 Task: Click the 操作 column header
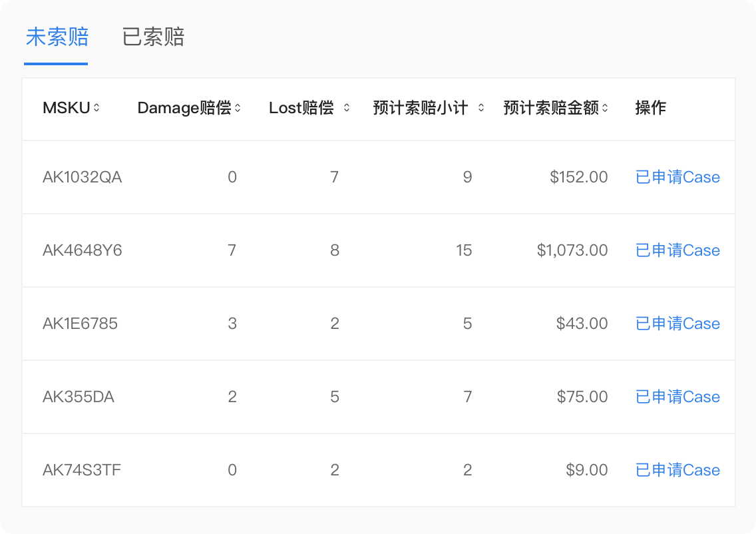pos(650,108)
